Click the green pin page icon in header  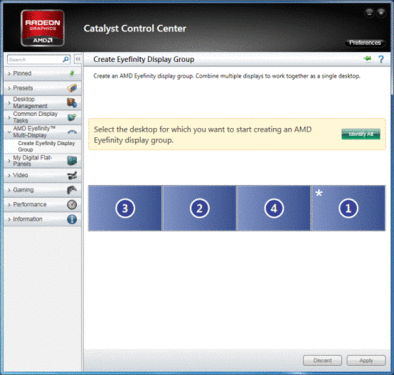click(x=368, y=59)
